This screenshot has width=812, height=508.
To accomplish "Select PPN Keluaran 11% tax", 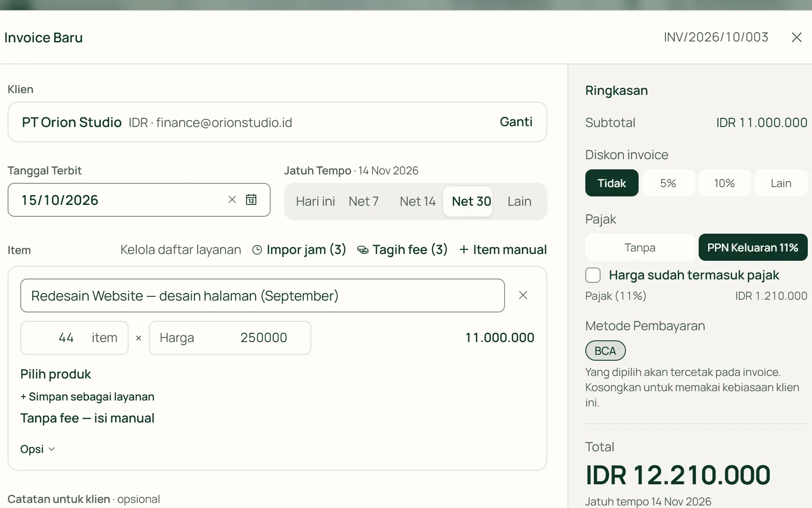I will pos(753,247).
